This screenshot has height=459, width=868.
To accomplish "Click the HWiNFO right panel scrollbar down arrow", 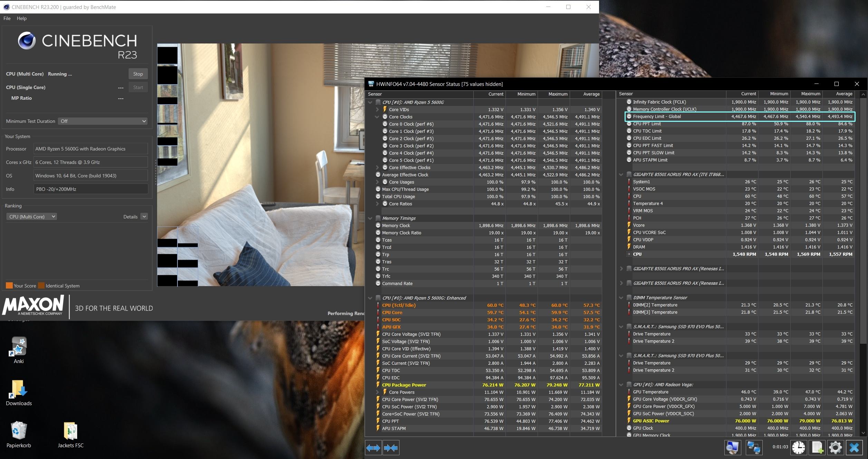I will click(x=863, y=433).
